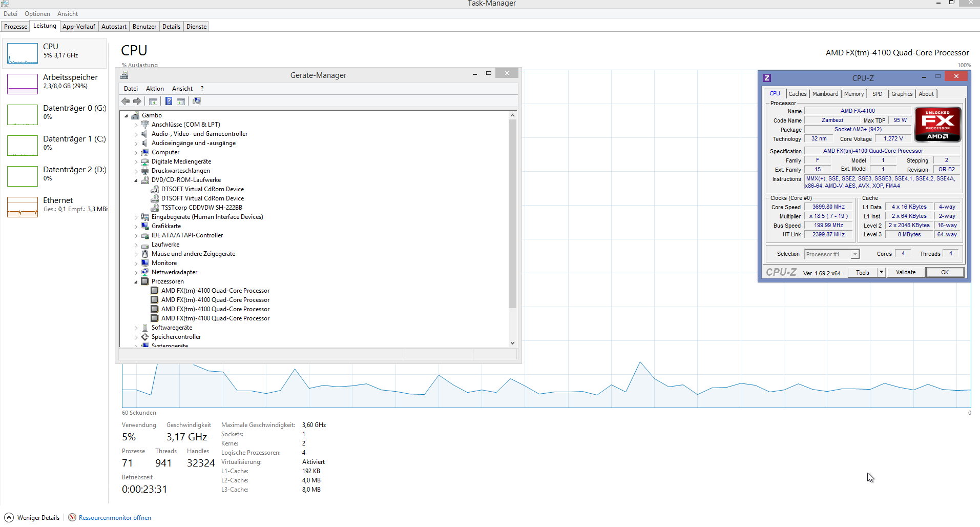Click the Back arrow in Geräte-Manager toolbar
Image resolution: width=980 pixels, height=527 pixels.
126,102
